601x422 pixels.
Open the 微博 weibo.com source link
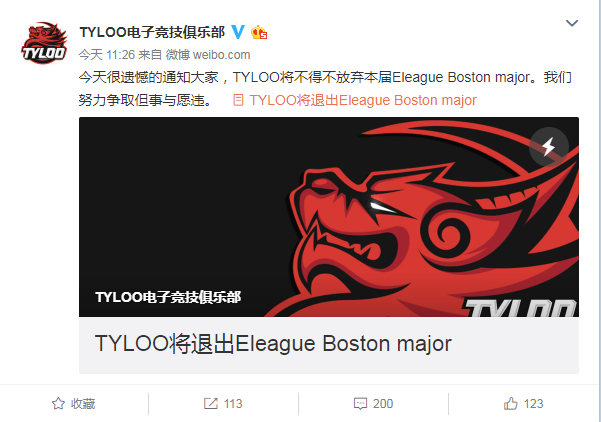coord(208,54)
